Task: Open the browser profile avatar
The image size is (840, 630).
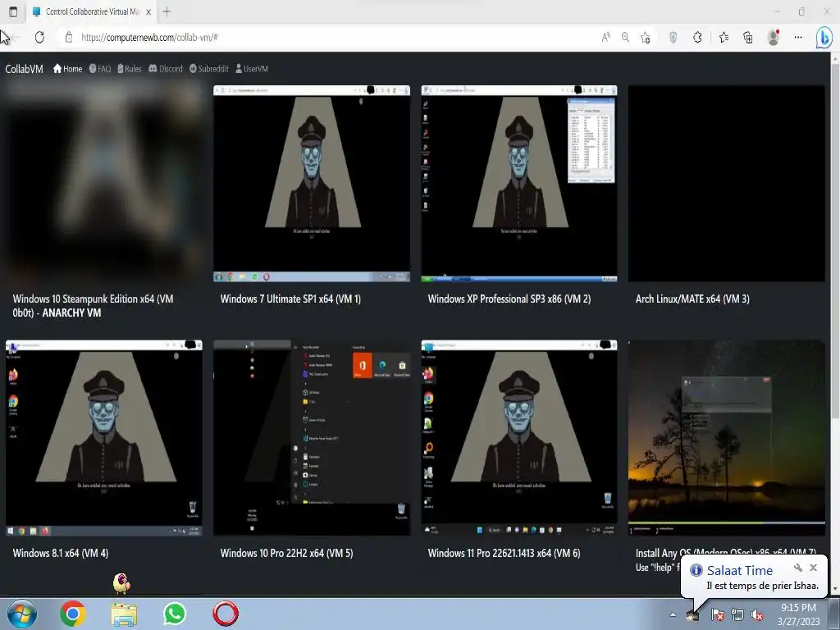Action: click(x=773, y=37)
